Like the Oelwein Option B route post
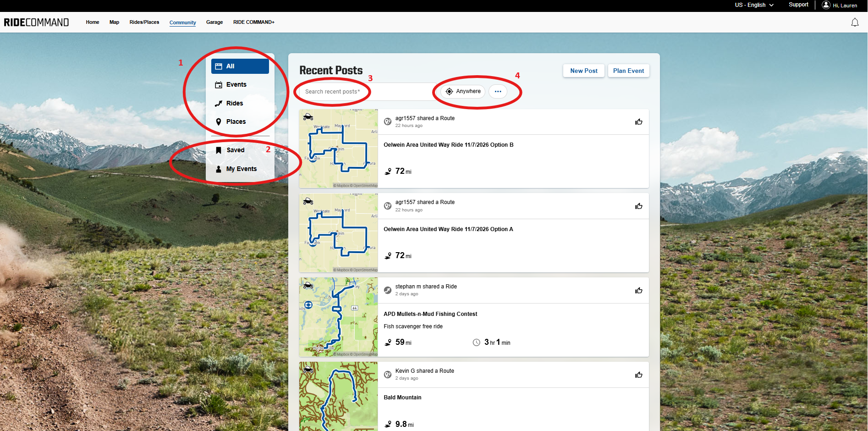 (x=639, y=122)
